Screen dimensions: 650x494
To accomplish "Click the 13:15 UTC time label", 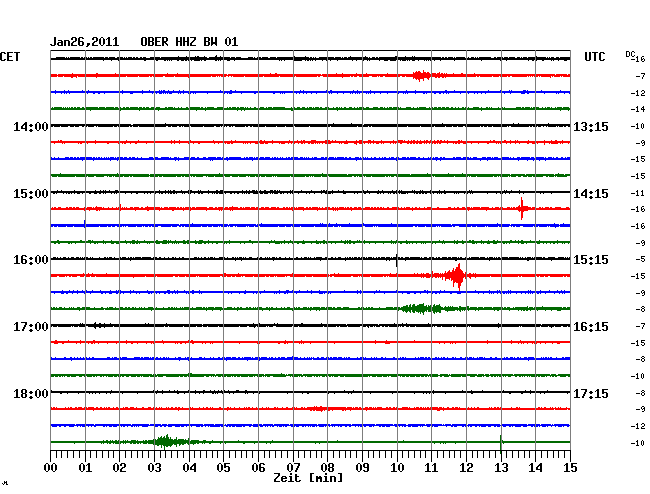I will click(591, 126).
